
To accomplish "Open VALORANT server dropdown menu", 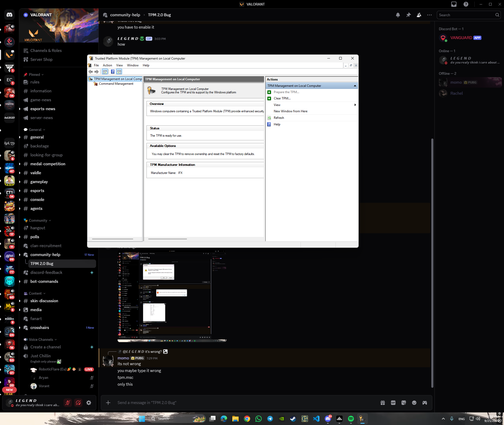I will pos(92,15).
